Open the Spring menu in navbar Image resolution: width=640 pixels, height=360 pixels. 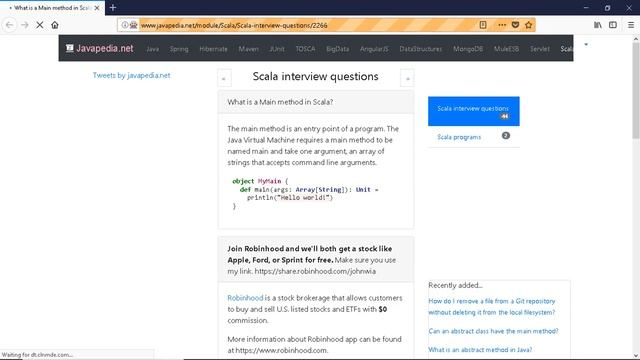click(179, 49)
